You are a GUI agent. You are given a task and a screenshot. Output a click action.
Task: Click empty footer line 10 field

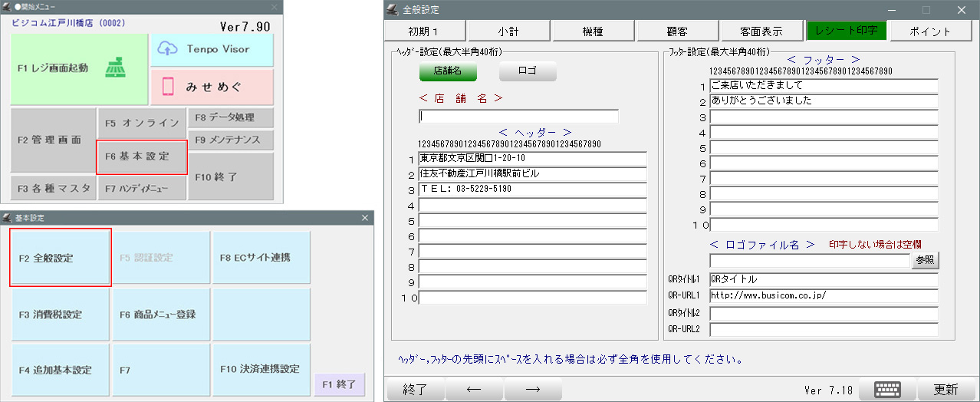click(x=824, y=225)
